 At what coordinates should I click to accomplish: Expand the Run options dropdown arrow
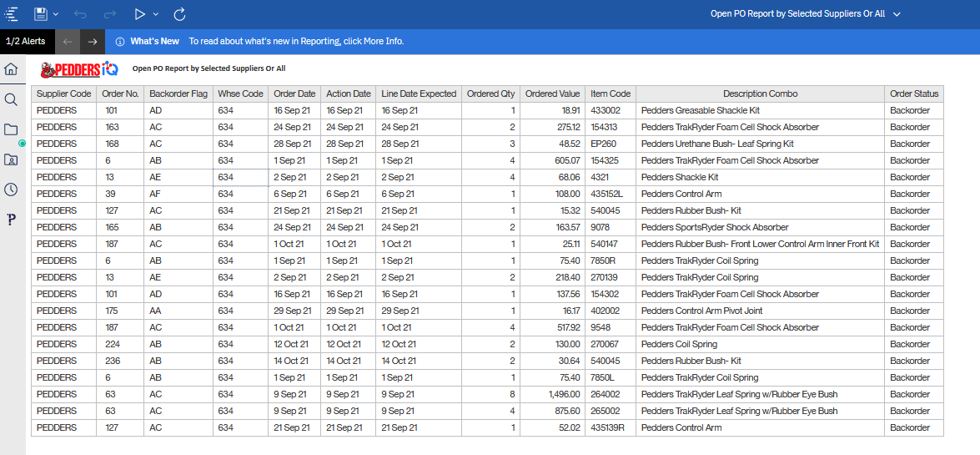tap(156, 13)
